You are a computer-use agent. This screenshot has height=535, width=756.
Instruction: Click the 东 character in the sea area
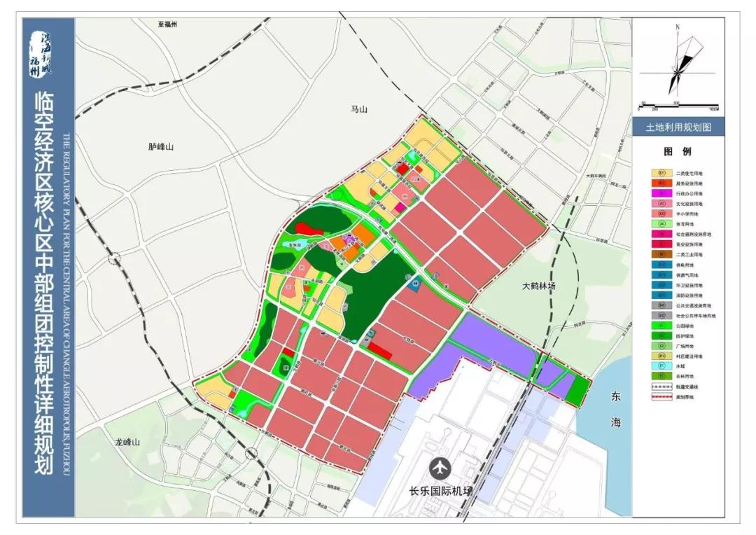616,396
